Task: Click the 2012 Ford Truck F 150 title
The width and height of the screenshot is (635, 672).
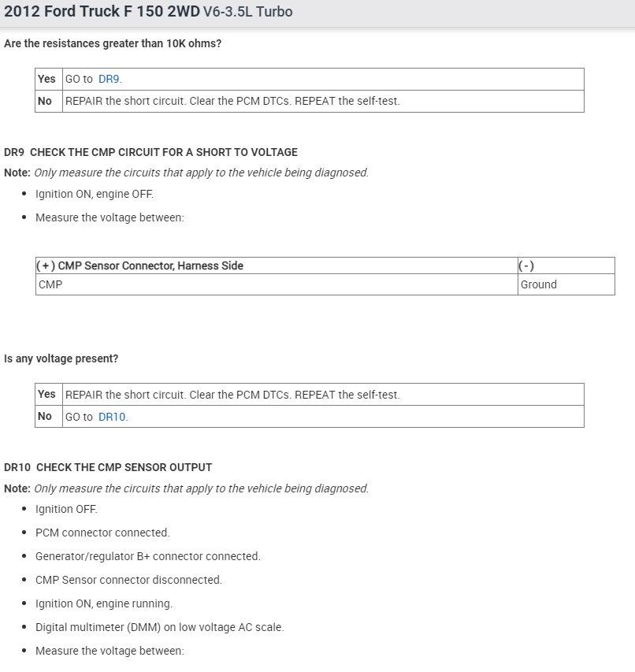Action: [102, 13]
